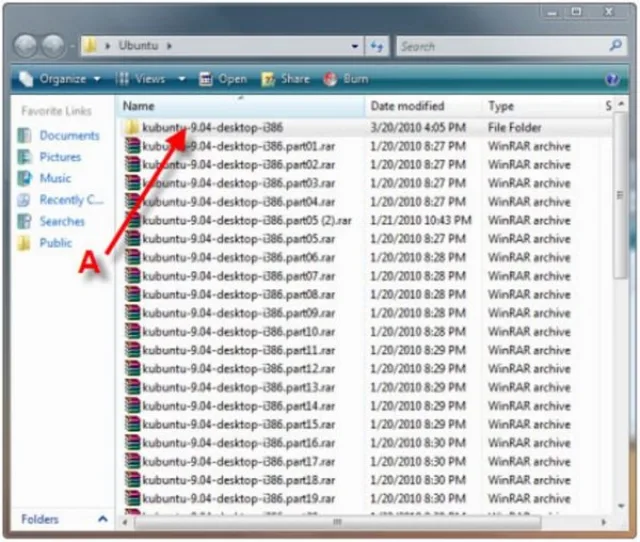Select kubuntu-9.04-desktop-i386.part09.rar

(238, 313)
